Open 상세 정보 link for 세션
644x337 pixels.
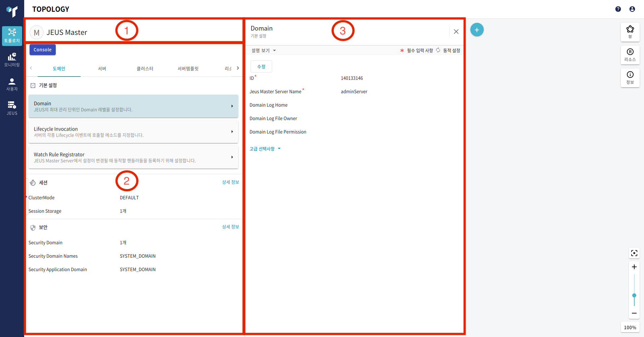pyautogui.click(x=230, y=182)
